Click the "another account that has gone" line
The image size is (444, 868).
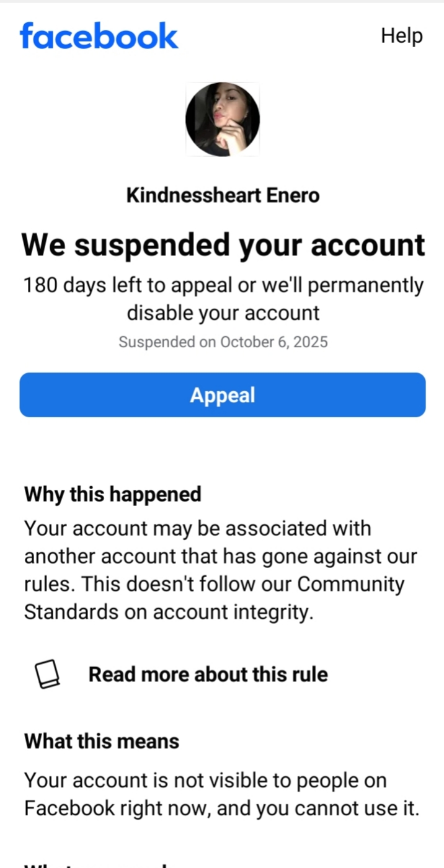220,557
